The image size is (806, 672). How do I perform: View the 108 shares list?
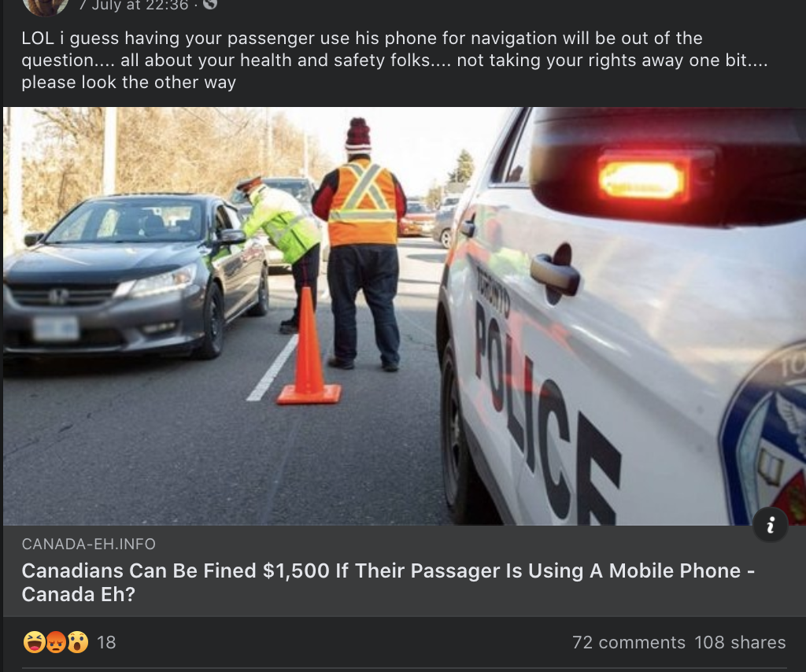(740, 642)
